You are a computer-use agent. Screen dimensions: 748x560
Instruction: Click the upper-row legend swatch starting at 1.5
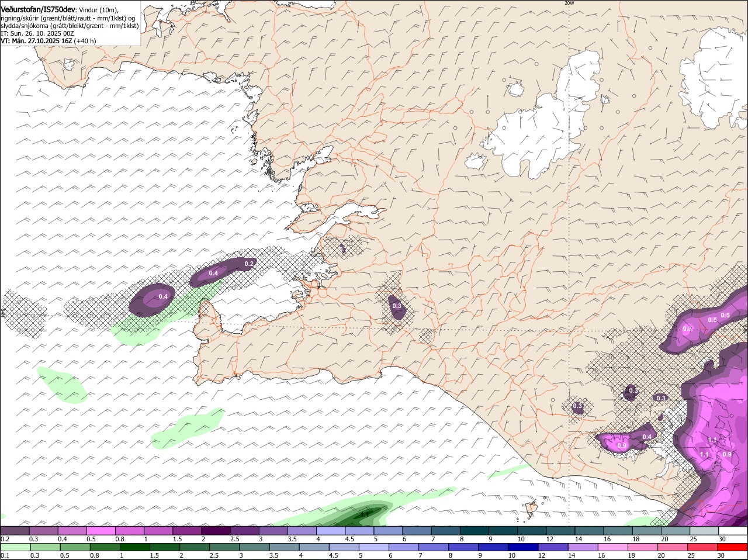(187, 531)
